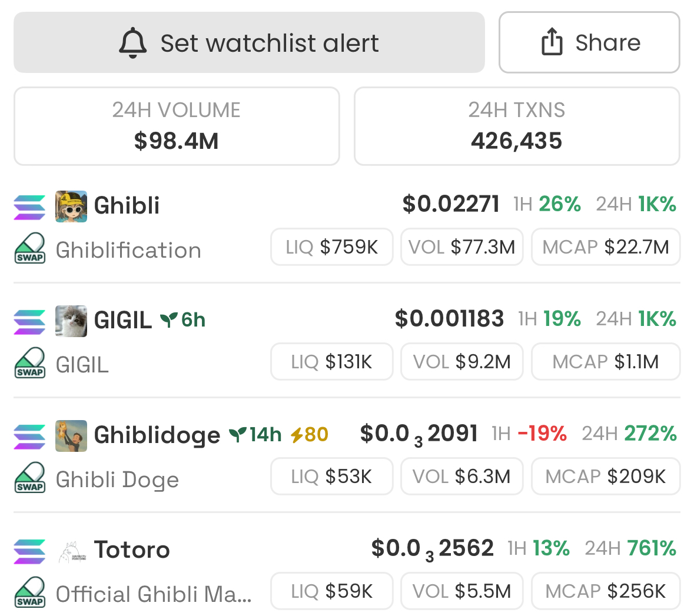This screenshot has height=616, width=694.
Task: Click the MCAP $22.7M pill for Ghibli
Action: [x=606, y=247]
